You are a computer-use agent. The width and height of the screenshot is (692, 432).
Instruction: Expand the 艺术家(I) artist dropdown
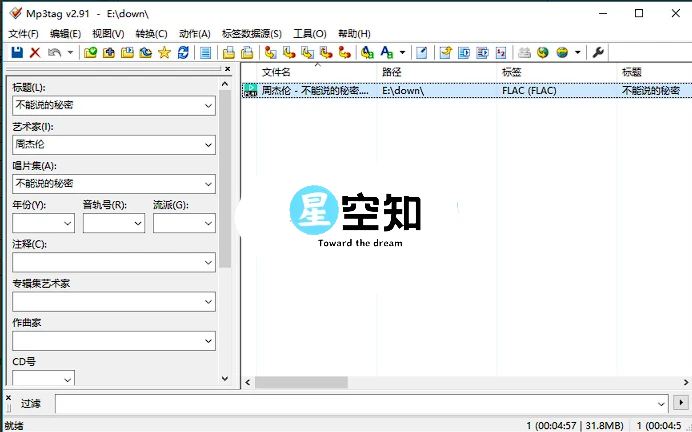(208, 145)
